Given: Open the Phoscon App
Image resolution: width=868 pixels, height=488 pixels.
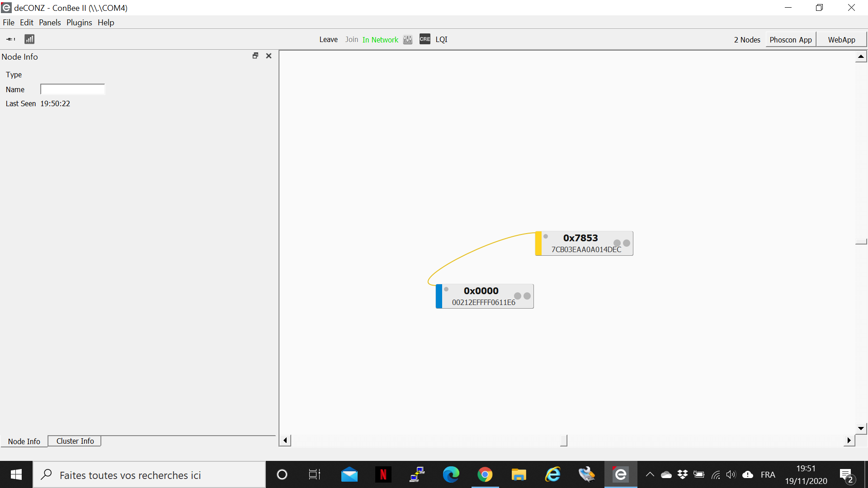Looking at the screenshot, I should pos(791,40).
